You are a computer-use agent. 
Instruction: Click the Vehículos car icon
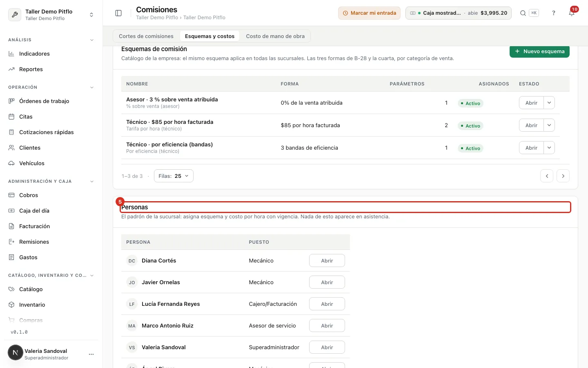coord(11,163)
